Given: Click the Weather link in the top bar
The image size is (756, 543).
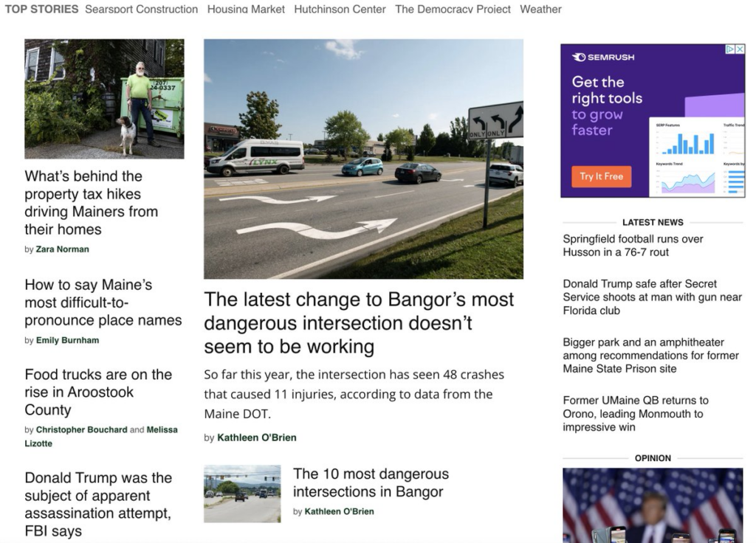Looking at the screenshot, I should pyautogui.click(x=540, y=10).
